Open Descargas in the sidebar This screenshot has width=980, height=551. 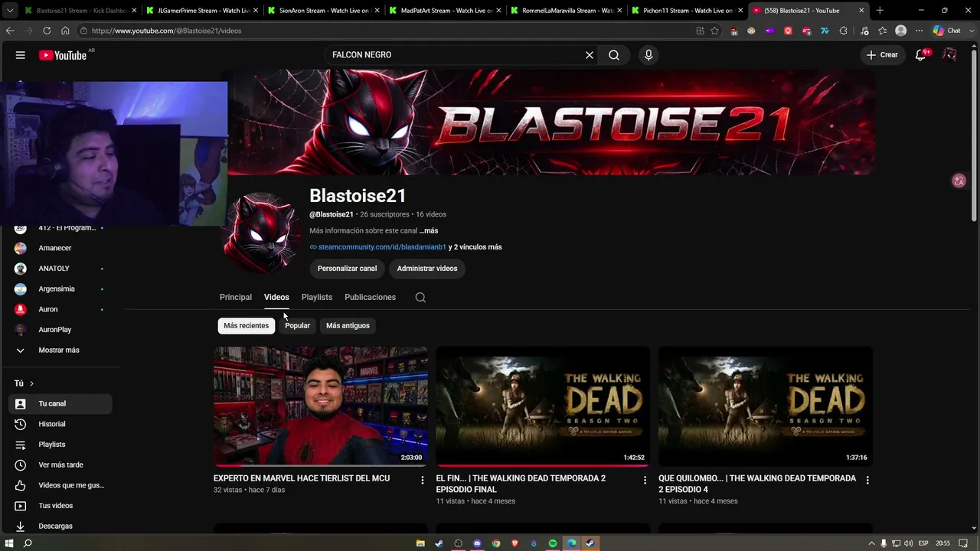tap(60, 526)
